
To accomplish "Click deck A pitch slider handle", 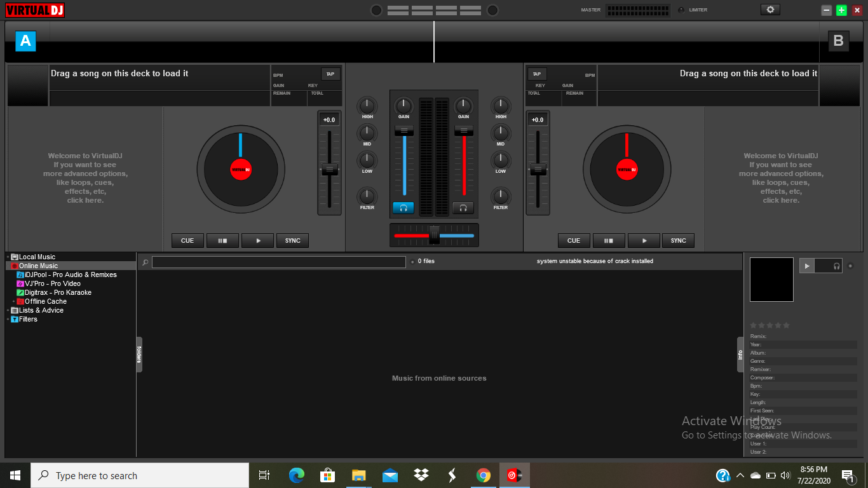I will 329,169.
